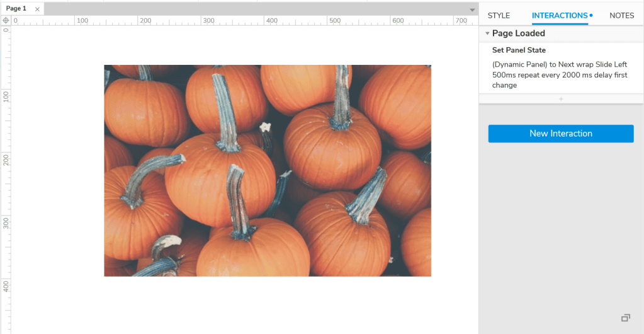Viewport: 644px width, 334px height.
Task: Click the Page Loaded event header
Action: [519, 33]
